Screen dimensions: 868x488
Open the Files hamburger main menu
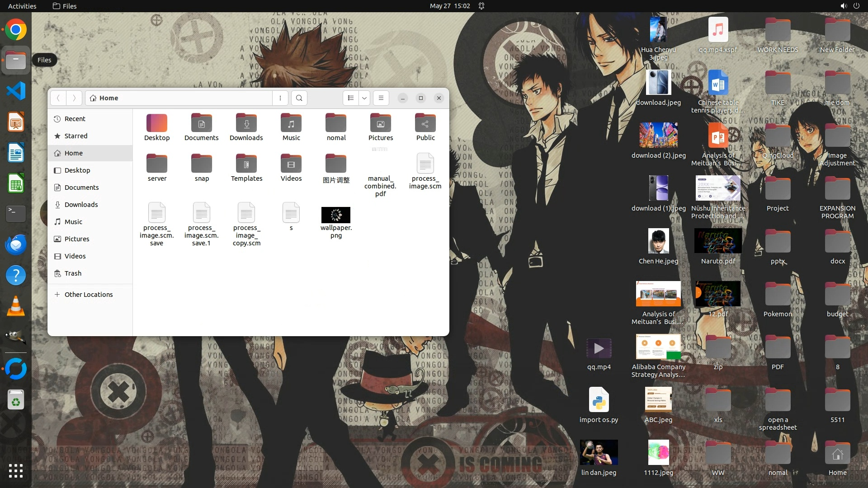click(x=381, y=98)
